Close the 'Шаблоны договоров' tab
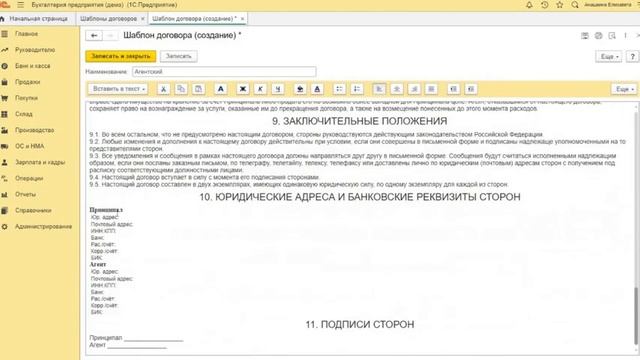Screen dimensions: 640x360 point(142,19)
